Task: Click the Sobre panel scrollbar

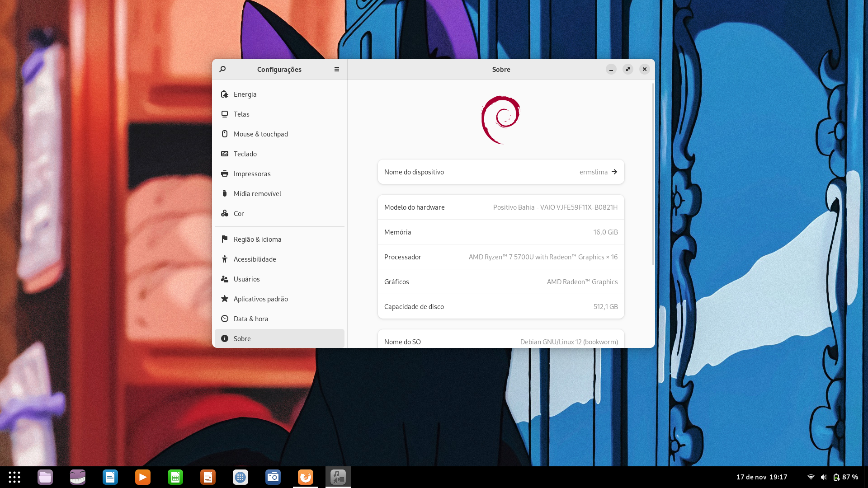Action: click(x=653, y=174)
